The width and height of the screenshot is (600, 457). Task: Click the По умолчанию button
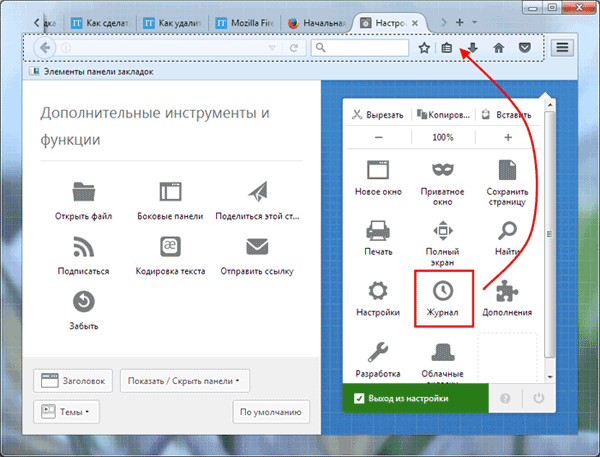tap(270, 411)
